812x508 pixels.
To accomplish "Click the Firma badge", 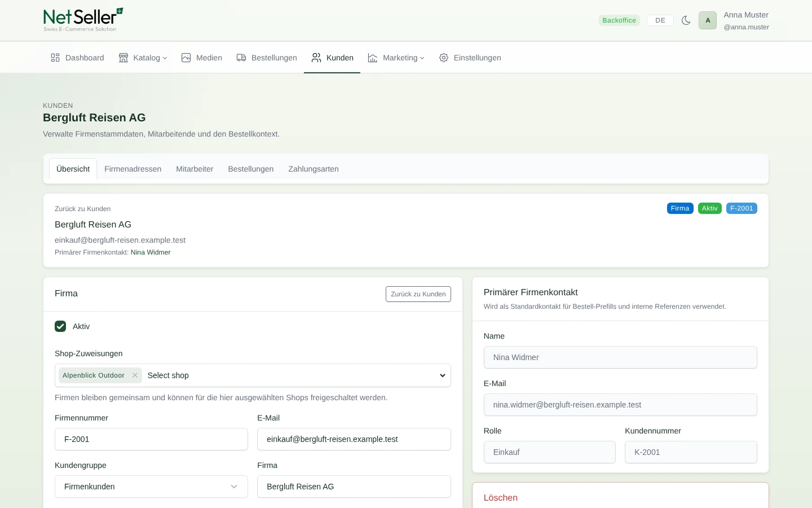I will point(680,208).
